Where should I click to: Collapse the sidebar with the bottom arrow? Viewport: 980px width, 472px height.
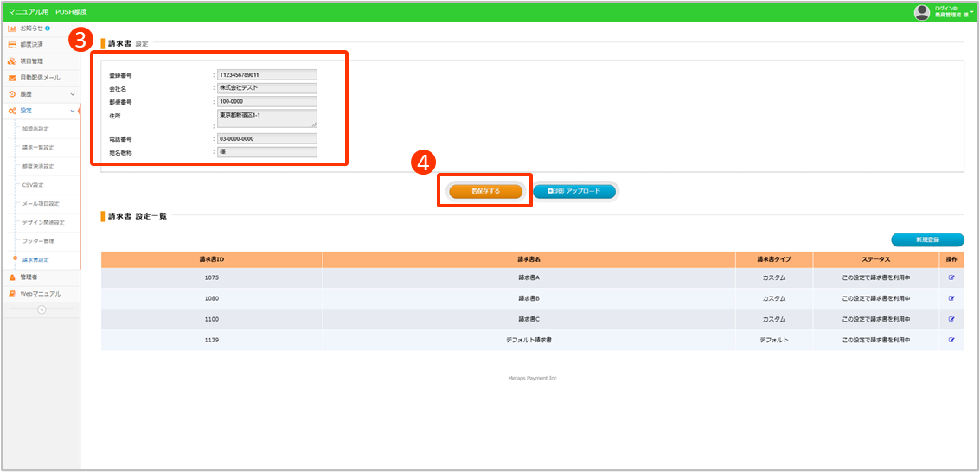tap(41, 310)
